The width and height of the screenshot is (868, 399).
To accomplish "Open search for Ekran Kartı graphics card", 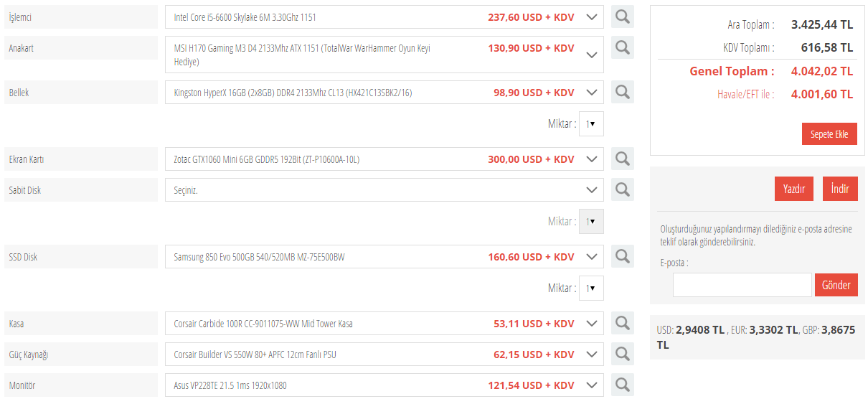I will coord(622,159).
